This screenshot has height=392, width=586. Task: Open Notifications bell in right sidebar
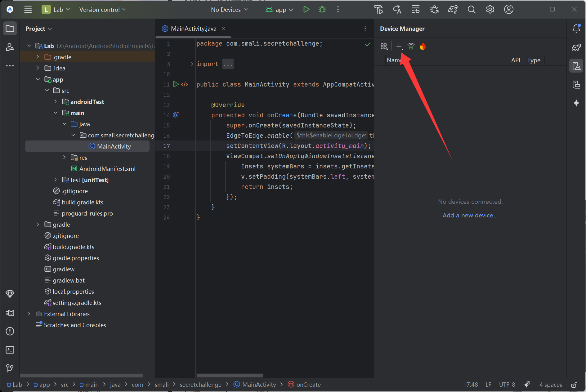[576, 29]
